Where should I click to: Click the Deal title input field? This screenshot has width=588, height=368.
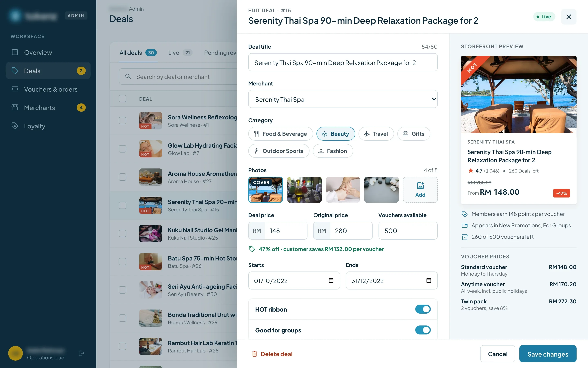(343, 62)
